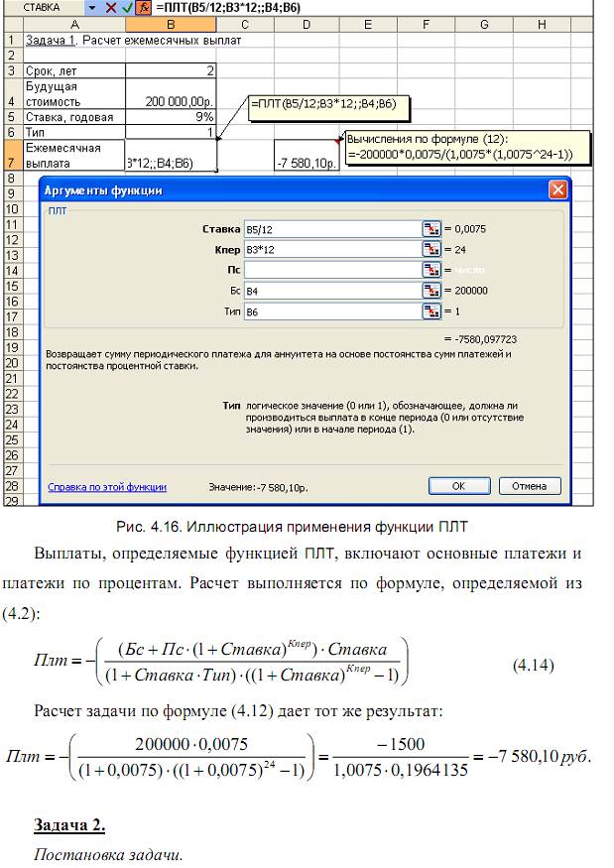Screen dimensions: 614x868
Task: Select column H header
Action: tap(542, 25)
